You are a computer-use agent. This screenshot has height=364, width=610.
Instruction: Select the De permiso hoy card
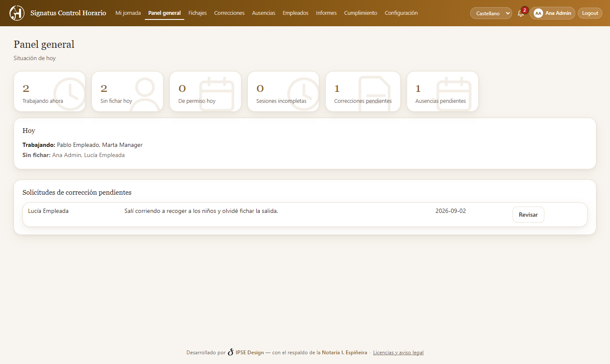point(205,91)
